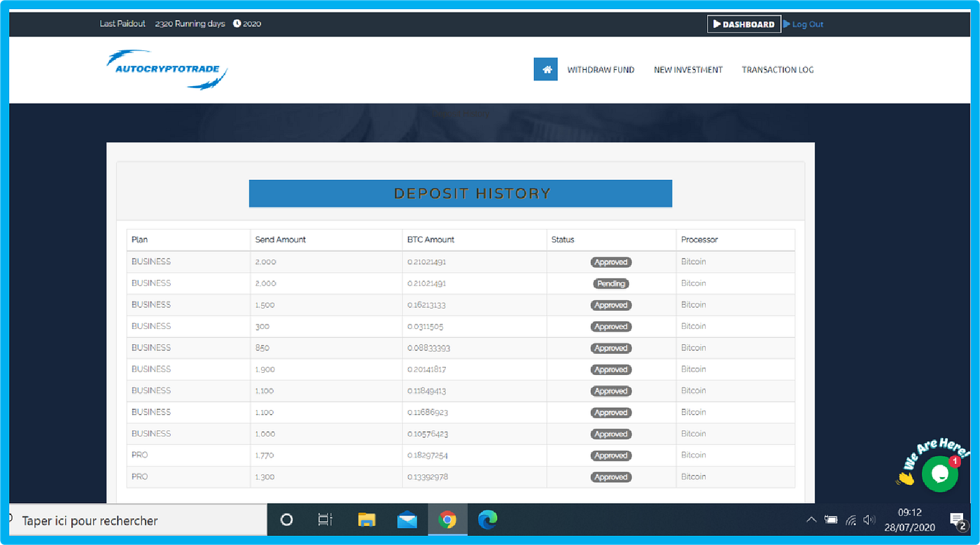Screen dimensions: 980x545
Task: Click the send amount 1,900
Action: 265,369
